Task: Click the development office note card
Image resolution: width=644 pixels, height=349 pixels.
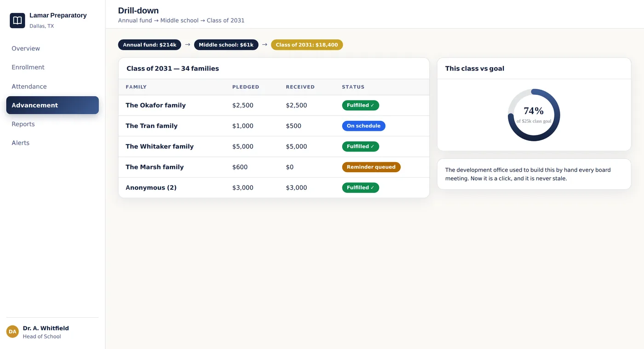Action: [x=534, y=174]
